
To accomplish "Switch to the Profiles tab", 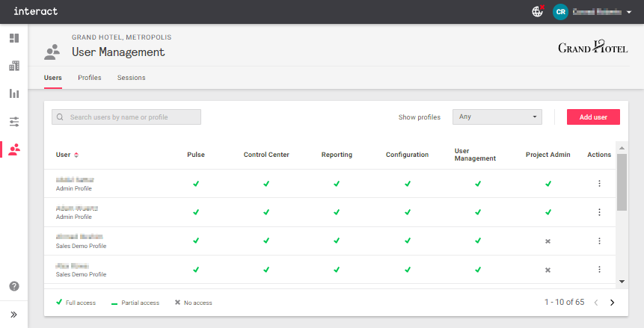I will [89, 78].
